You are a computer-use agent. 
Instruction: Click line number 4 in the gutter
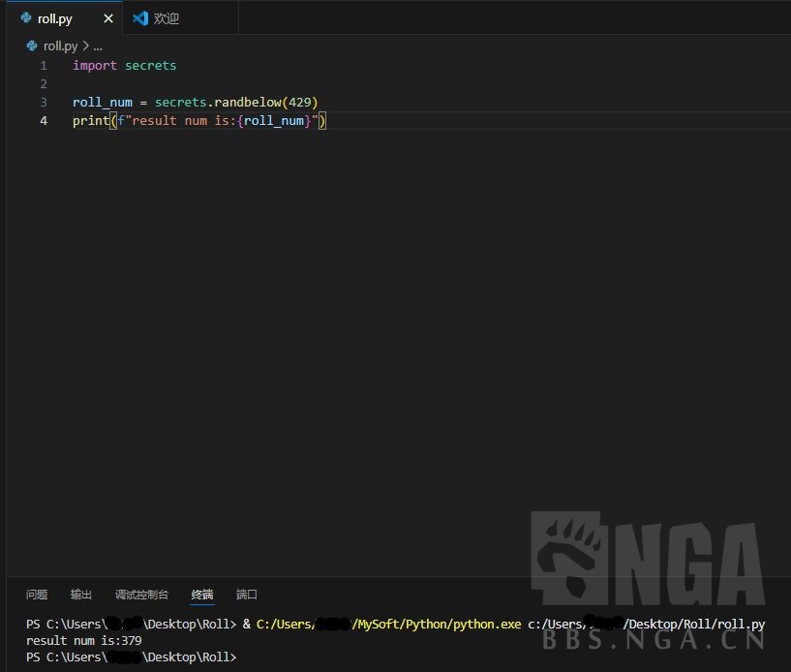(x=44, y=121)
